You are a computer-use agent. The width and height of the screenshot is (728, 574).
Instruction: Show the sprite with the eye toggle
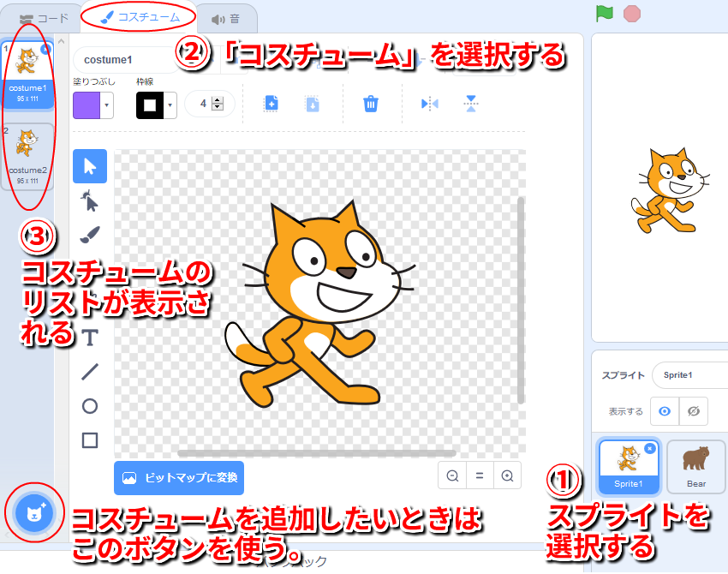[665, 411]
